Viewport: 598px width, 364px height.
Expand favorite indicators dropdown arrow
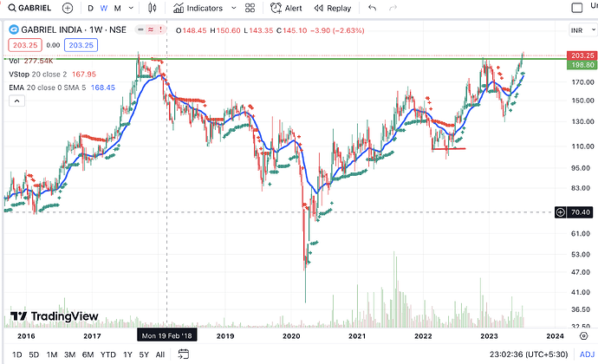(x=234, y=8)
